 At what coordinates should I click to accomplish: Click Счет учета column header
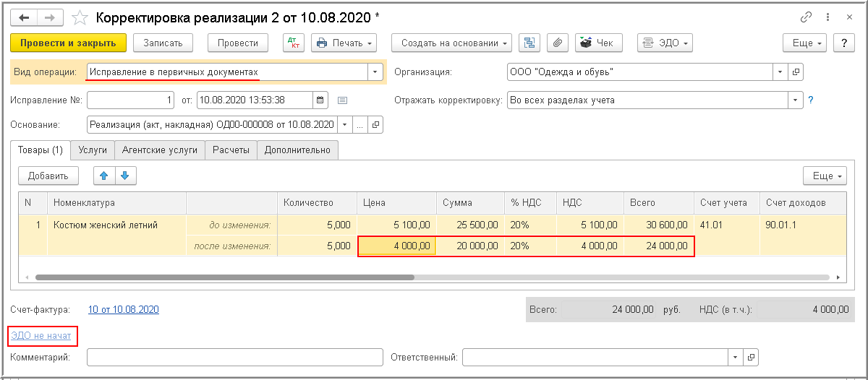726,203
